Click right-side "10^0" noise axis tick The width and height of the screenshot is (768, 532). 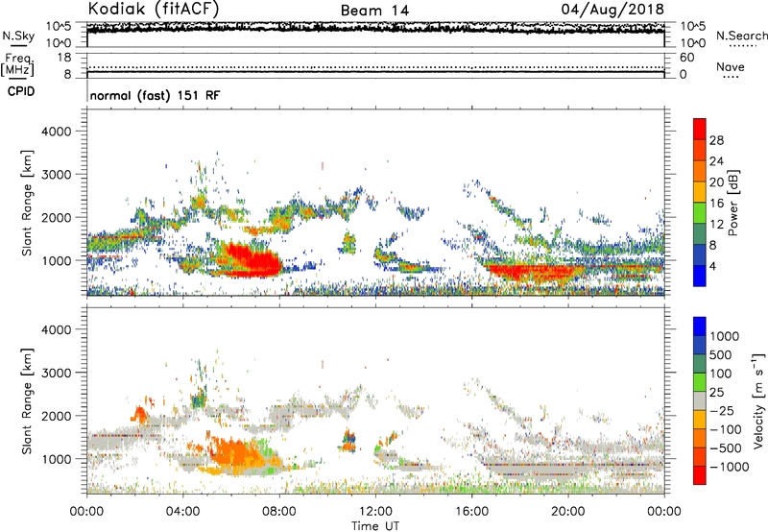tap(693, 43)
